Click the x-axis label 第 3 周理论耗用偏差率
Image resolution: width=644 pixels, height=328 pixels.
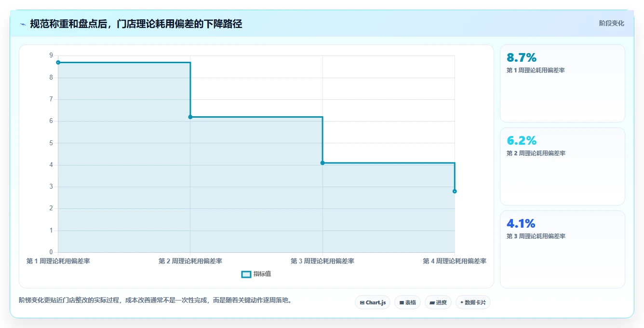tap(322, 261)
